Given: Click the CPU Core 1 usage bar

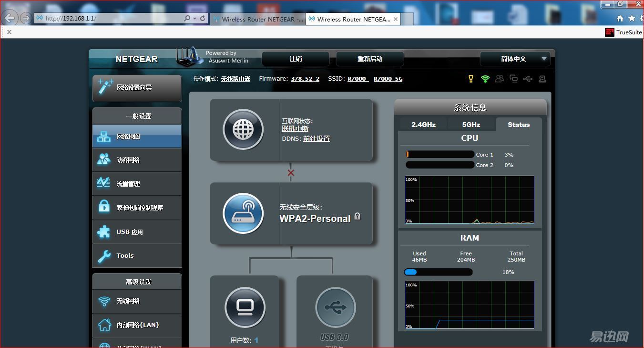Looking at the screenshot, I should 440,155.
